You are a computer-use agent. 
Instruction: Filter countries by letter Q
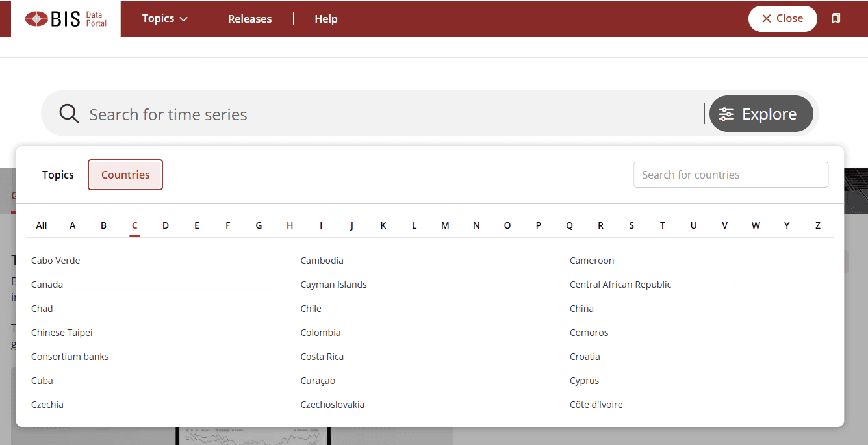point(569,225)
